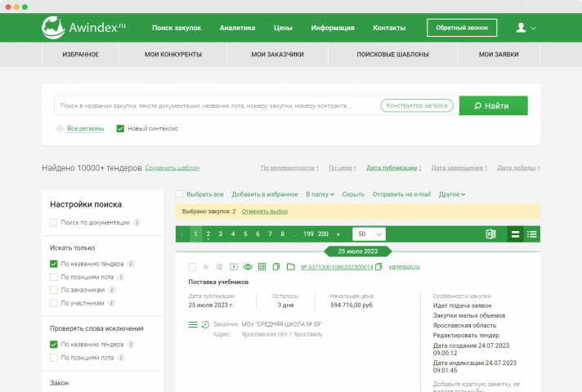
Task: Click the documents copy icon on tender
Action: (x=275, y=267)
